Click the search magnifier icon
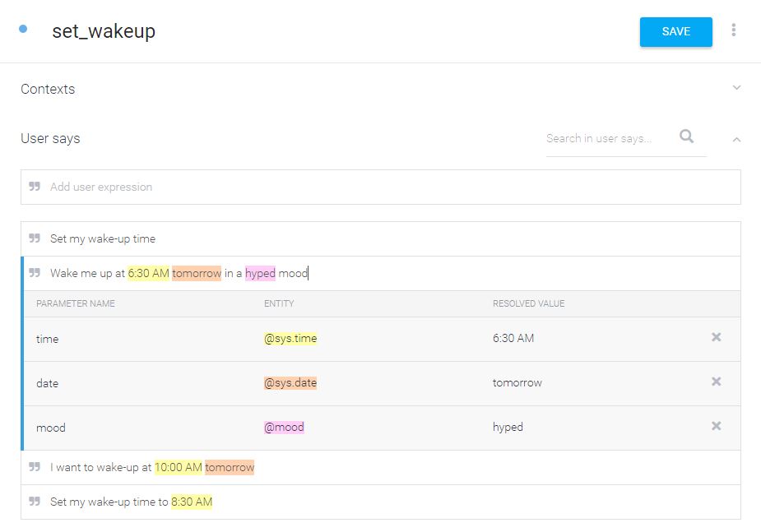 tap(686, 136)
